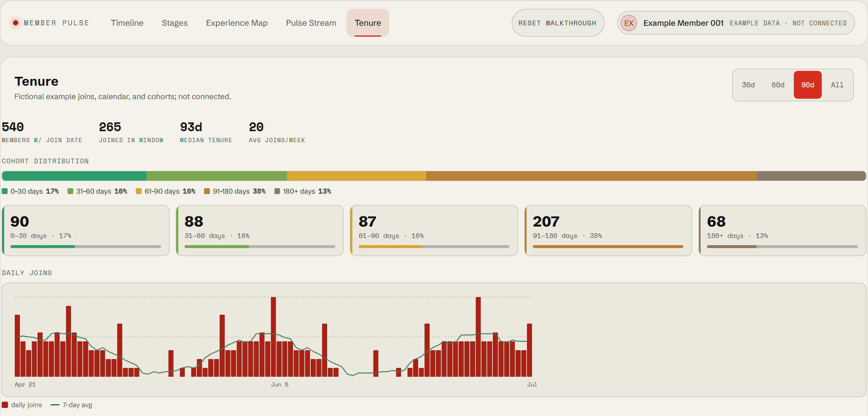Click the Apr 21 axis label
Image resolution: width=868 pixels, height=416 pixels.
coord(25,384)
